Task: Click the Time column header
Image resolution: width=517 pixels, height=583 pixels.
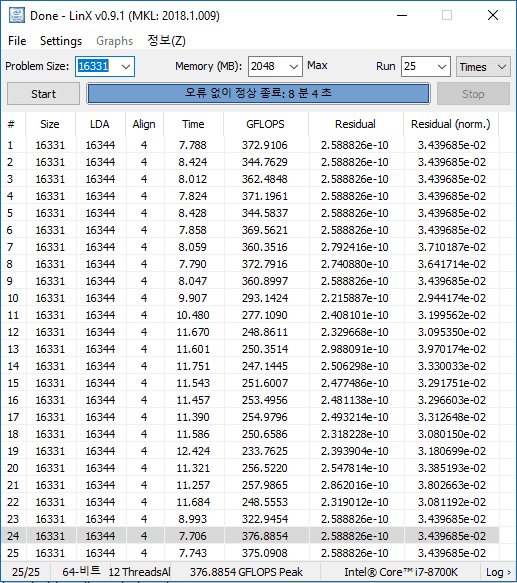Action: [193, 124]
